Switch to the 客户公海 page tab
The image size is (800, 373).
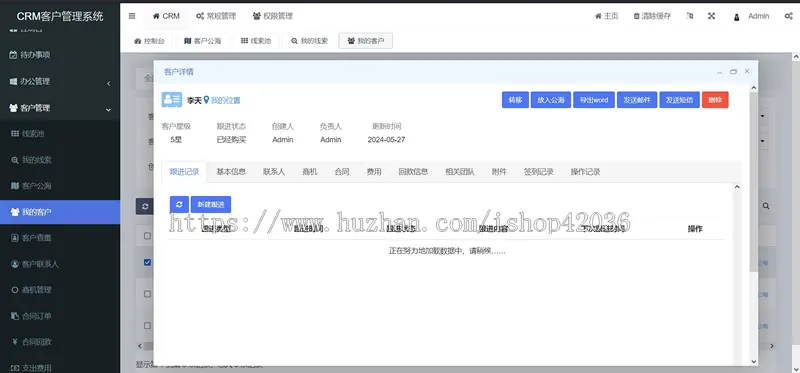click(x=203, y=41)
